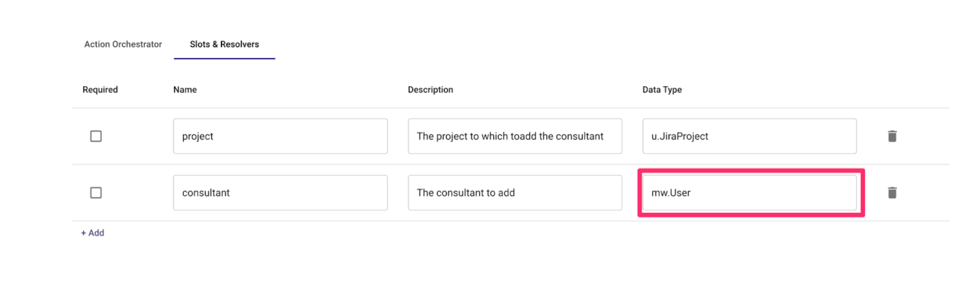
Task: Edit the project slot description text
Action: pos(515,136)
